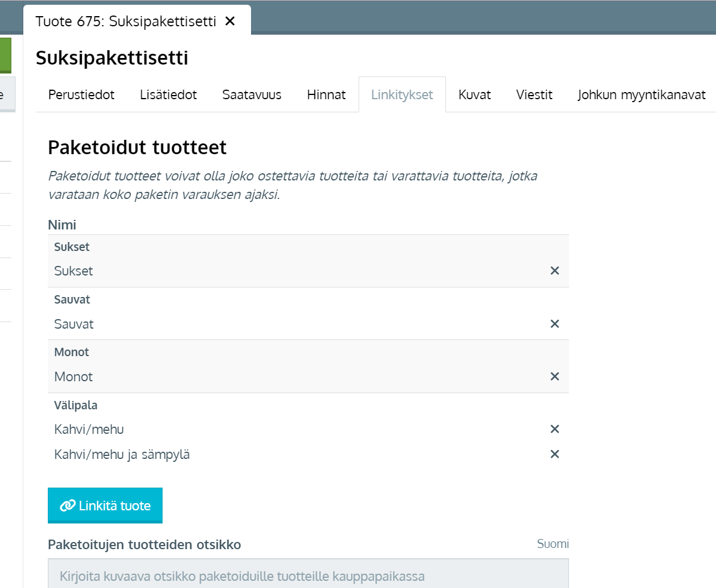
Task: Switch to the Kuvat tab
Action: [475, 94]
